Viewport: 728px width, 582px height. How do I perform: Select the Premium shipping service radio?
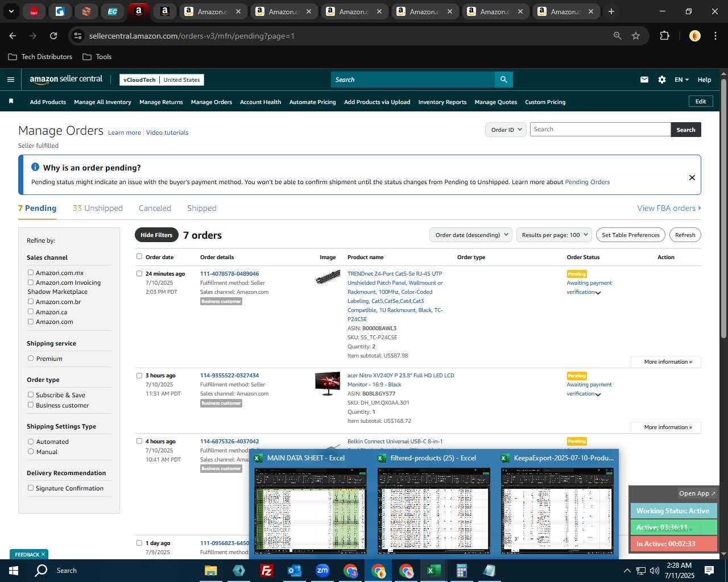point(31,359)
